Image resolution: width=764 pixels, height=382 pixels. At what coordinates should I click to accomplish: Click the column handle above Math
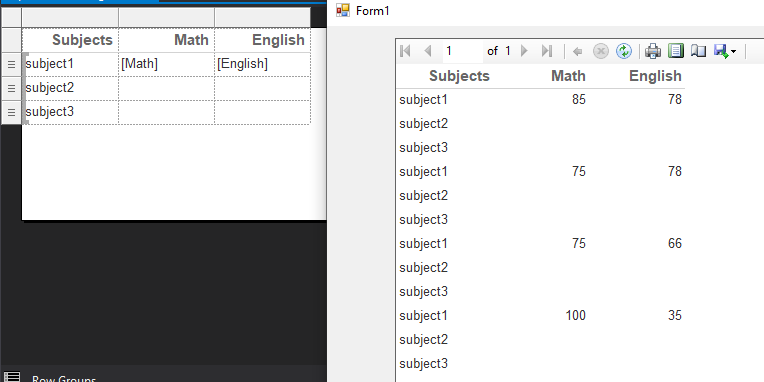167,18
